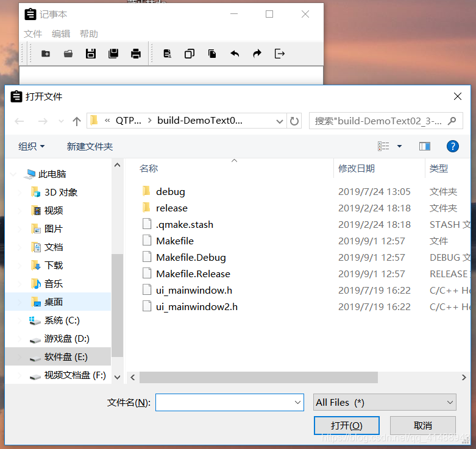The image size is (476, 449).
Task: Click the undo arrow in Notepad toolbar
Action: tap(235, 54)
